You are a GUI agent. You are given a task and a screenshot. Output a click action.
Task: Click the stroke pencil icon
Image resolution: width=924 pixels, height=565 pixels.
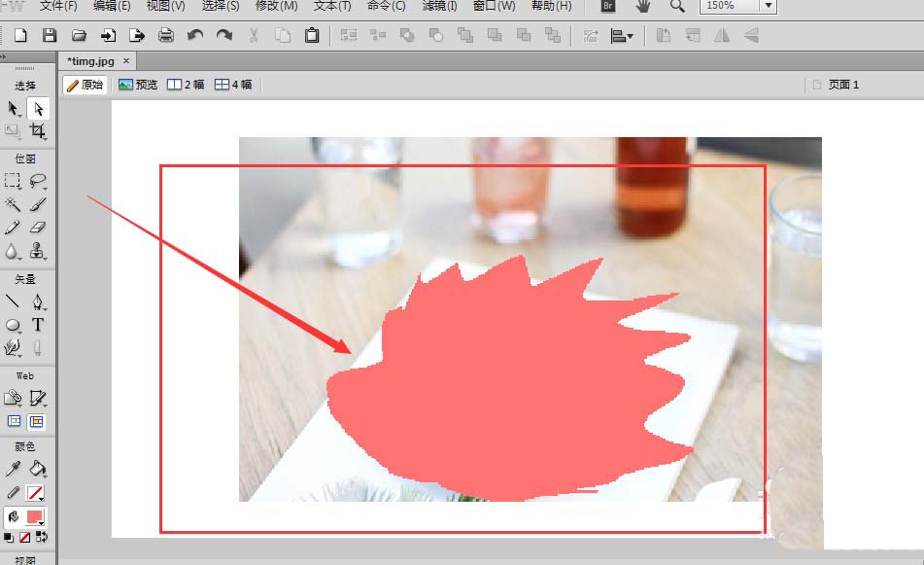13,493
